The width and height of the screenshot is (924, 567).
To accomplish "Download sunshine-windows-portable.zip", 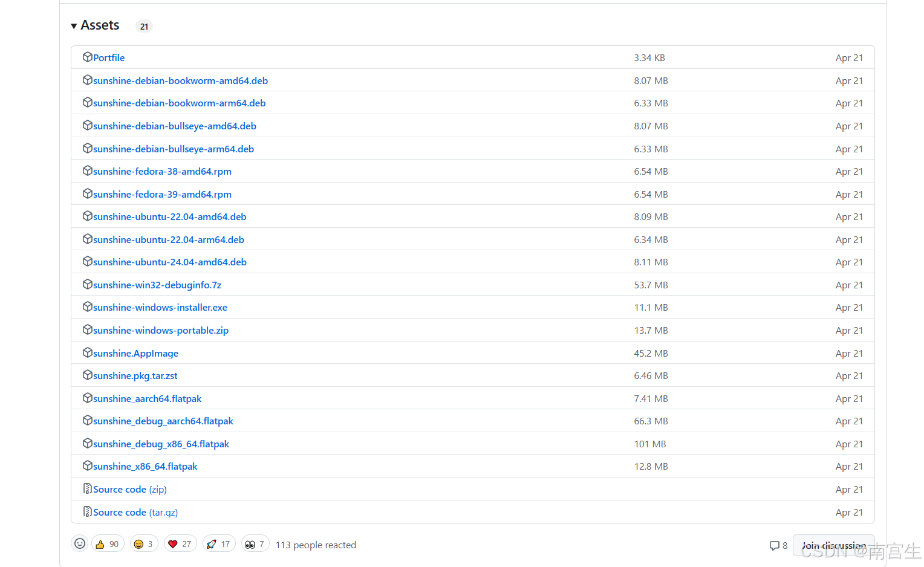I will pos(161,330).
